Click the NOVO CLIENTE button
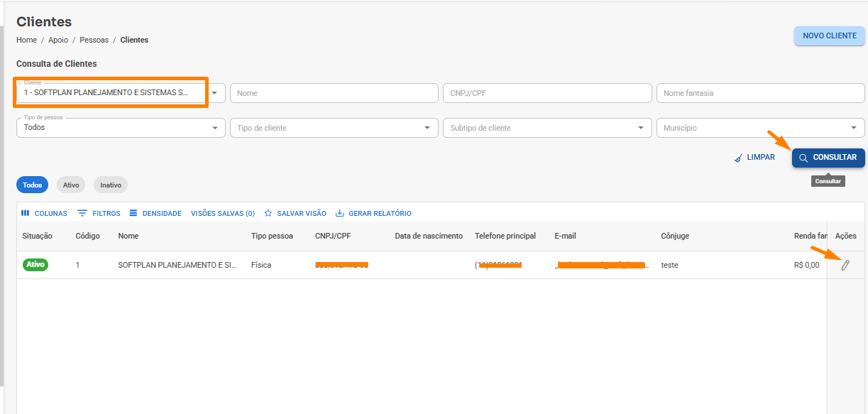Image resolution: width=868 pixels, height=414 pixels. (x=829, y=36)
